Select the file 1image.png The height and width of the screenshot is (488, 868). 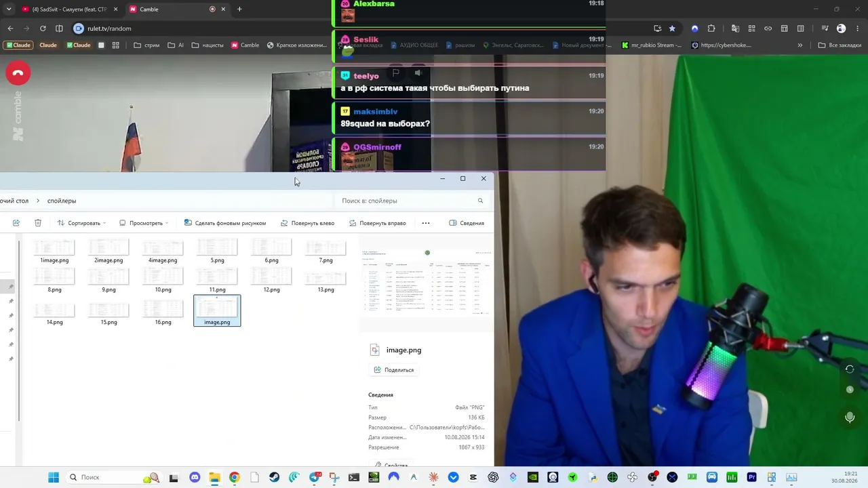[54, 251]
